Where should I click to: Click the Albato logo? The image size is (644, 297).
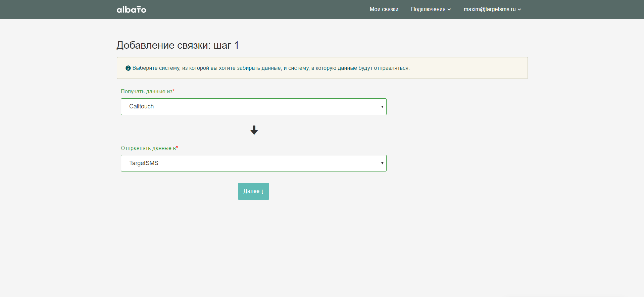click(x=131, y=9)
